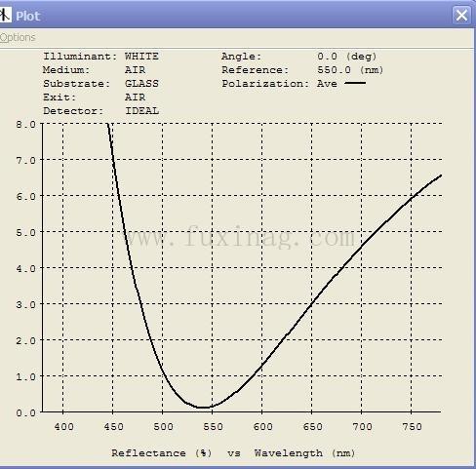Image resolution: width=476 pixels, height=469 pixels.
Task: Click the Plot title bar text
Action: 27,16
